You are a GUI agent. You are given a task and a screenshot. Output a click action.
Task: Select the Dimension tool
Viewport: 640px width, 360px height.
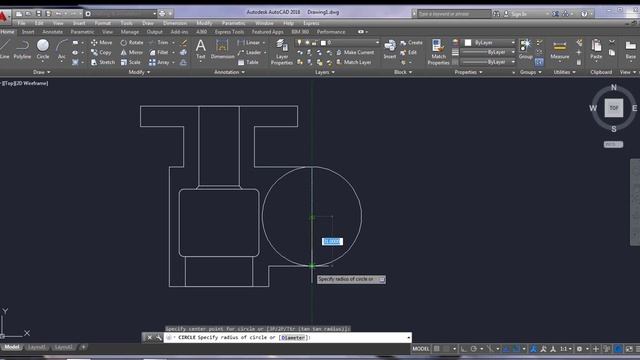pos(222,50)
